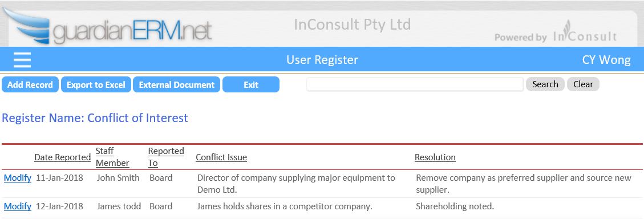Export the register to Excel
Viewport: 644px width, 219px height.
pos(96,84)
